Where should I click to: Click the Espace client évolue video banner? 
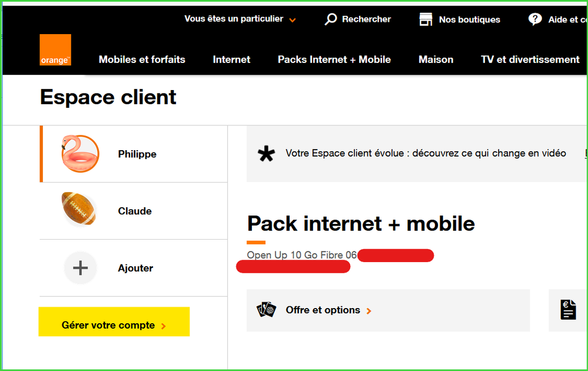[x=426, y=154]
